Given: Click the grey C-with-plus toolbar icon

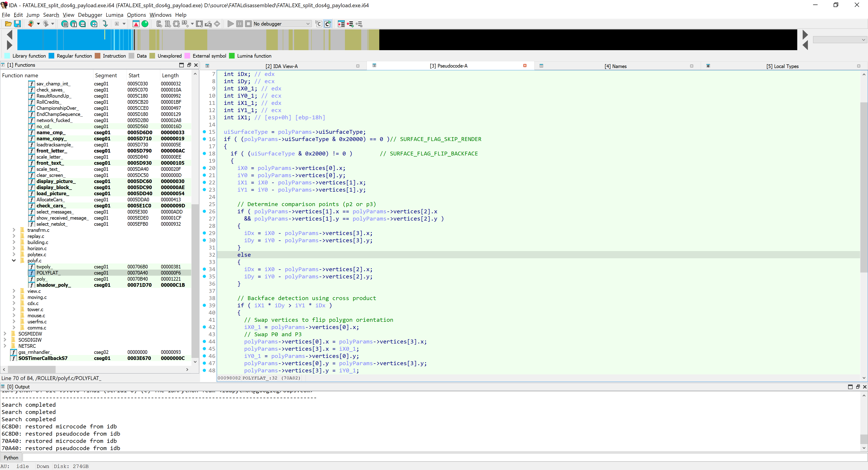Looking at the screenshot, I should point(159,23).
